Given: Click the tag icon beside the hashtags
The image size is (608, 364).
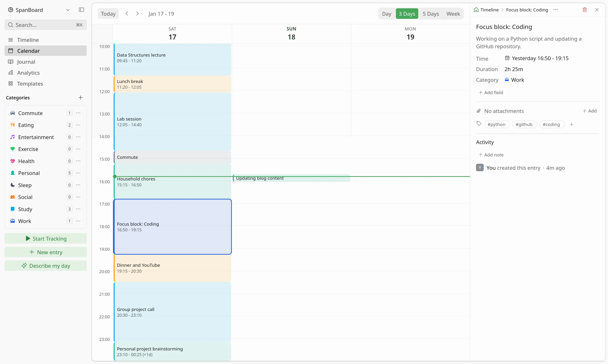Looking at the screenshot, I should tap(478, 124).
